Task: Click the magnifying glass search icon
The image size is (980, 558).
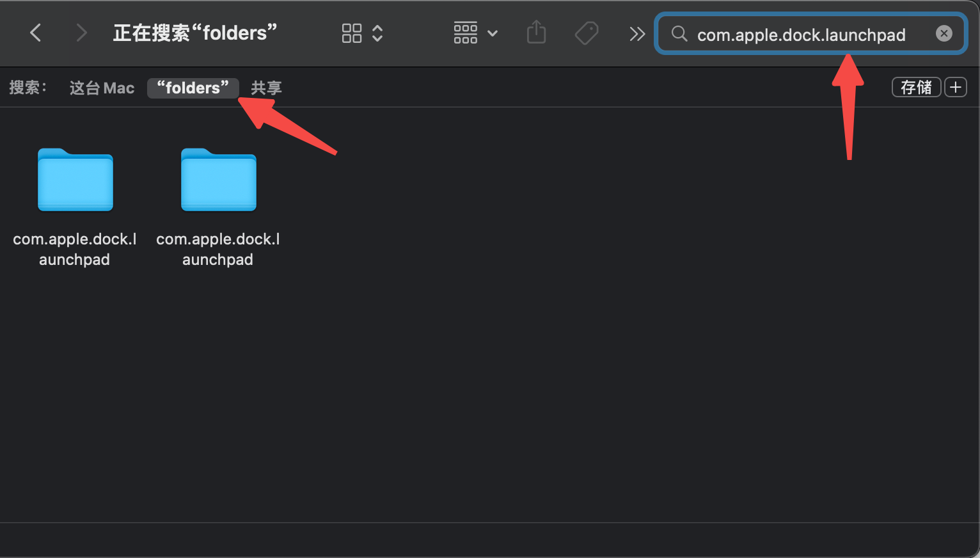Action: 679,34
